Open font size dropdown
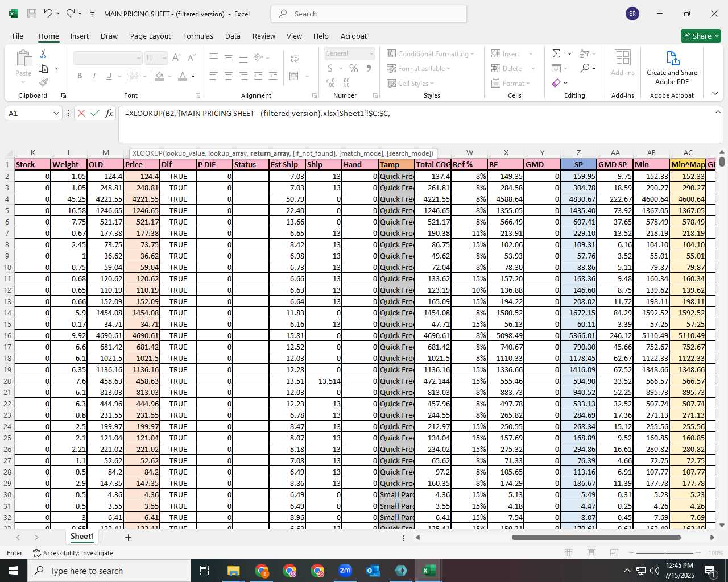 coord(164,58)
